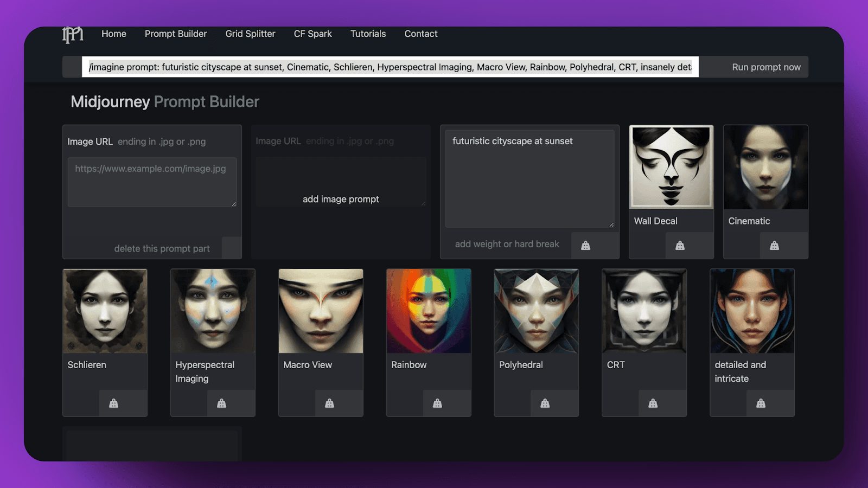This screenshot has height=488, width=868.
Task: Click the Midjourney Prompt Builder heading
Action: pyautogui.click(x=165, y=102)
